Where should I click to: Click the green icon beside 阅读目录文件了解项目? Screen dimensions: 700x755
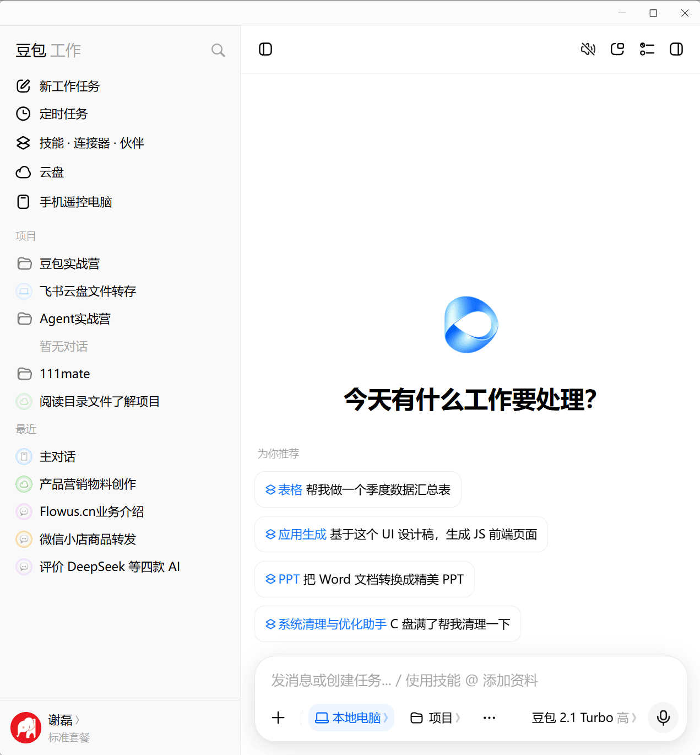24,401
